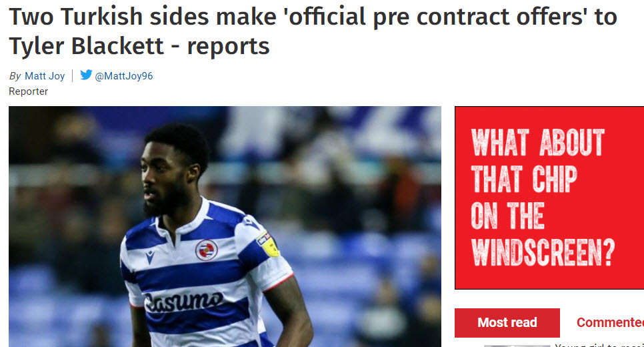Click the 'Reporter' role label

click(29, 91)
